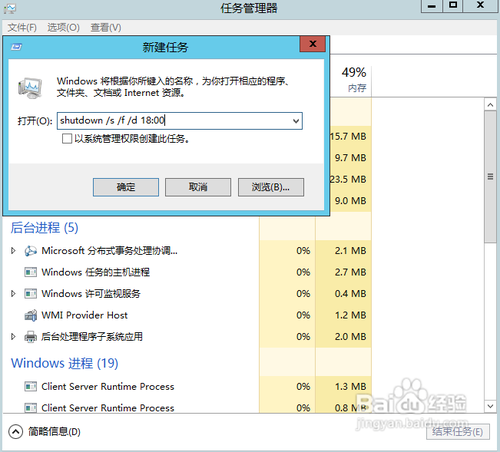The image size is (500, 452).
Task: Click the 1.2 MB memory value
Action: coord(351,315)
